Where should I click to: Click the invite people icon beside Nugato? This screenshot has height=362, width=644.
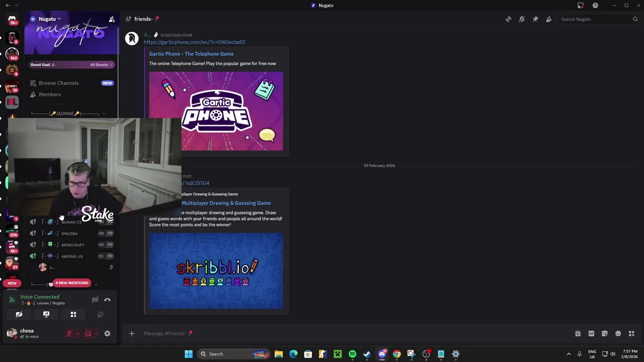[x=112, y=19]
